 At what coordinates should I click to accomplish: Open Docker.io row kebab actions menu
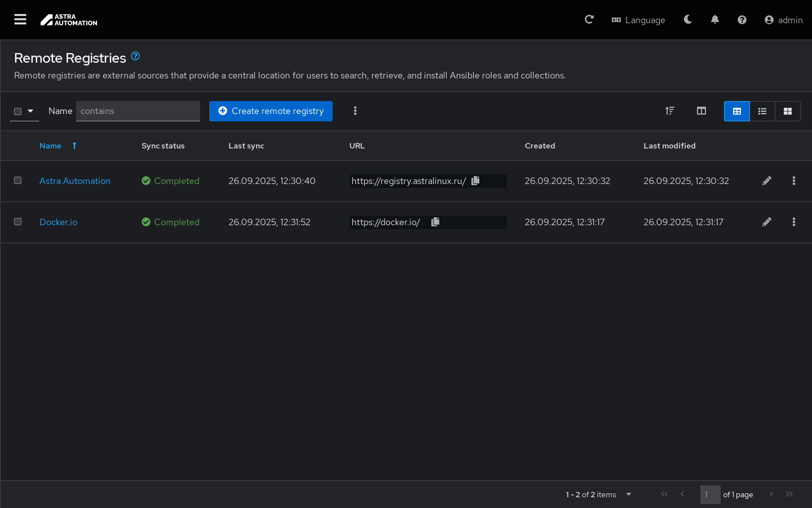tap(794, 222)
